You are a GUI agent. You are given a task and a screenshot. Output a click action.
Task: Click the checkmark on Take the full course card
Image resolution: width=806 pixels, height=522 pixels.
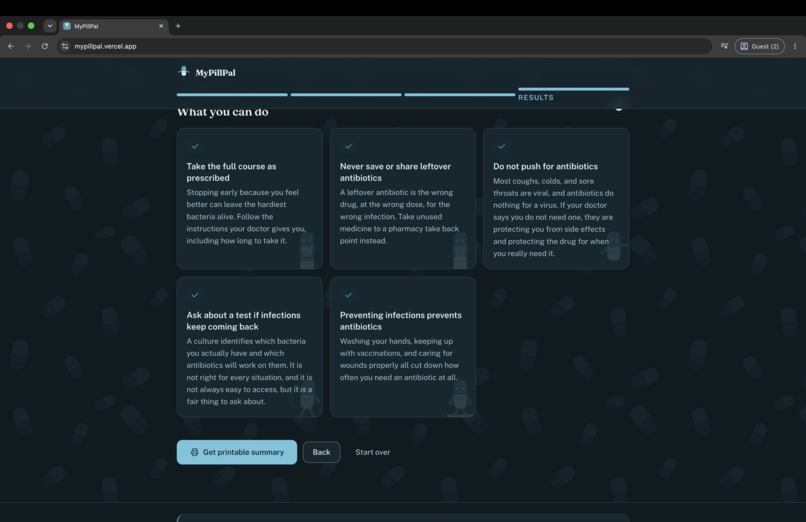pos(195,146)
